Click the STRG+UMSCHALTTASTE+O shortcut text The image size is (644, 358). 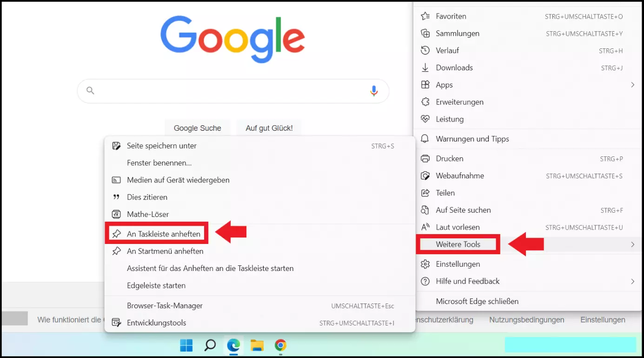584,17
